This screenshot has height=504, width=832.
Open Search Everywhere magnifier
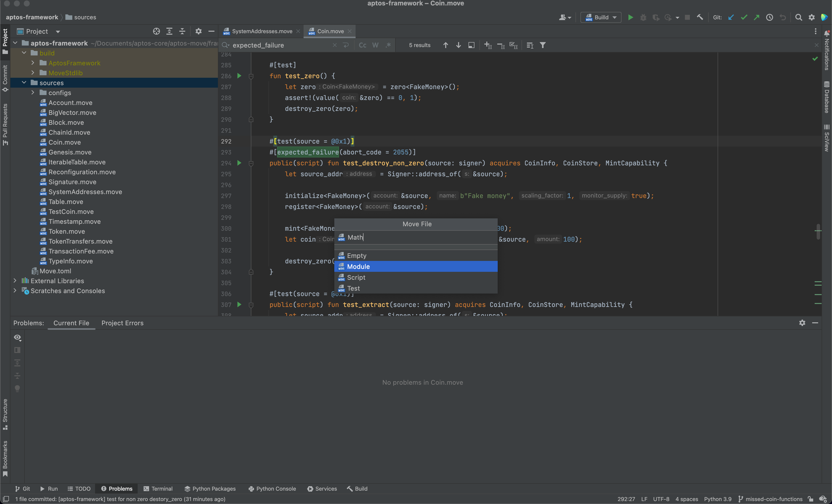(799, 17)
